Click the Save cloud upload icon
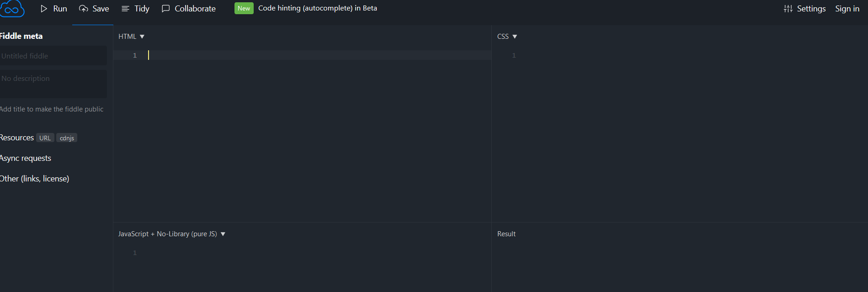 (x=84, y=9)
